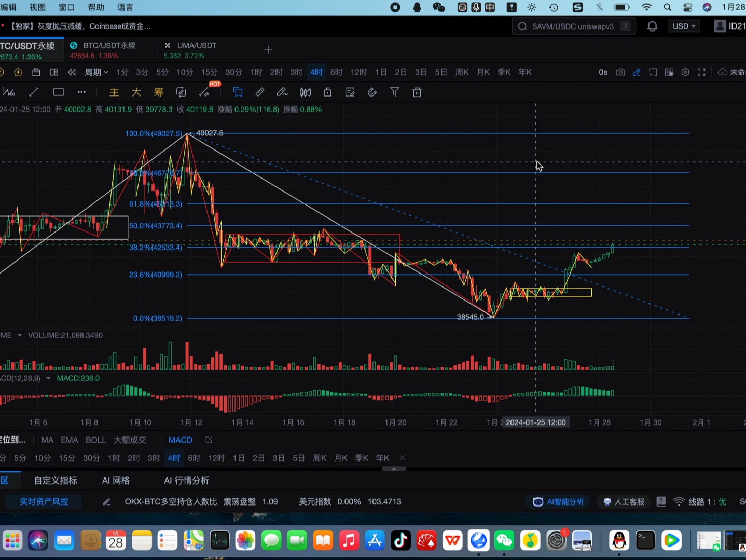Click the AI智能分析 button
This screenshot has height=560, width=746.
coord(558,502)
